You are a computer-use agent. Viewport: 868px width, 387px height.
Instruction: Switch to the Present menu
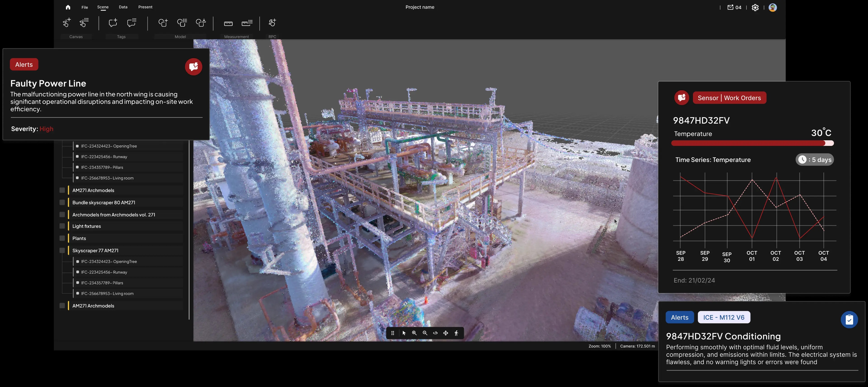145,7
